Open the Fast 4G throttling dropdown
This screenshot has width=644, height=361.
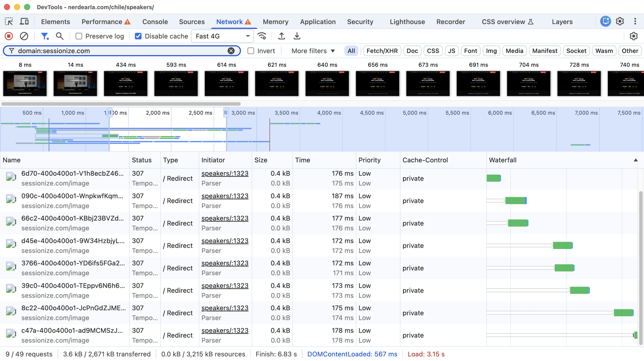[222, 36]
